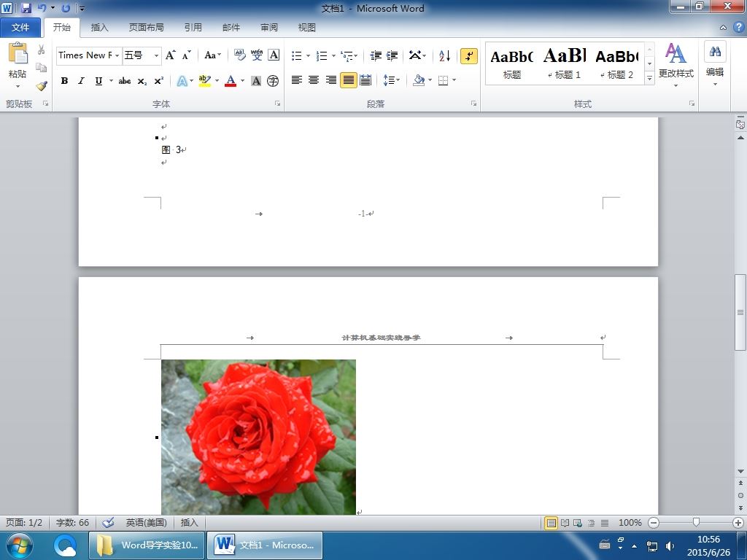Switch to Web Layout view
The height and width of the screenshot is (560, 747).
tap(578, 523)
